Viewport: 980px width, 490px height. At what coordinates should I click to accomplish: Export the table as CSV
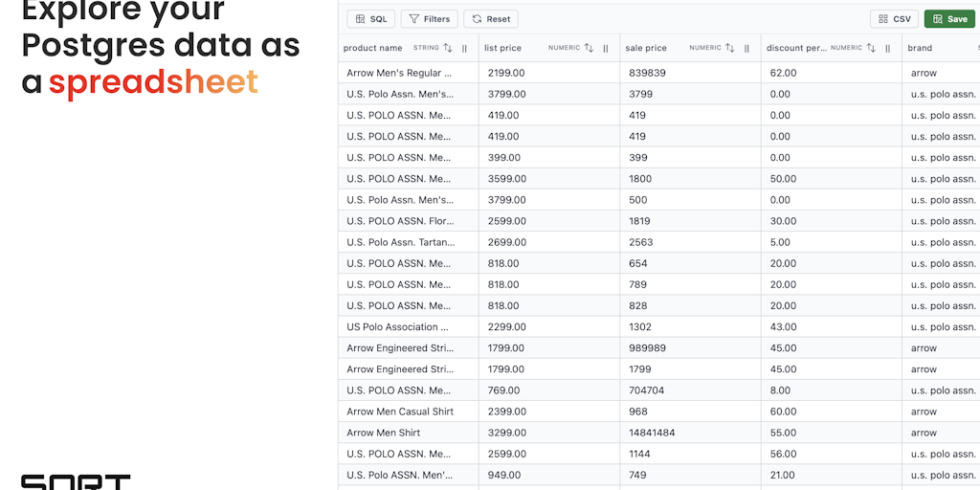pos(894,19)
